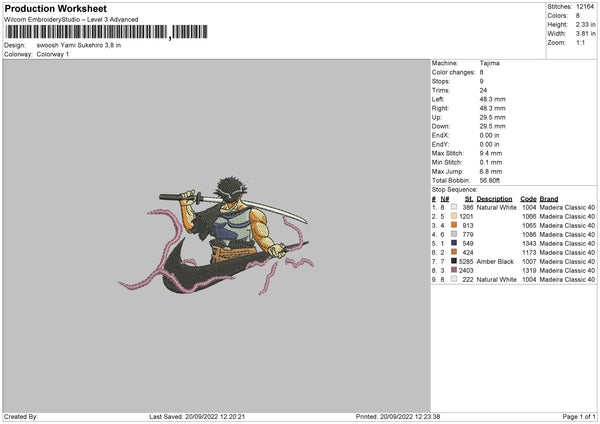600x424 pixels.
Task: Click the brown swatch coded 1173
Action: point(454,252)
